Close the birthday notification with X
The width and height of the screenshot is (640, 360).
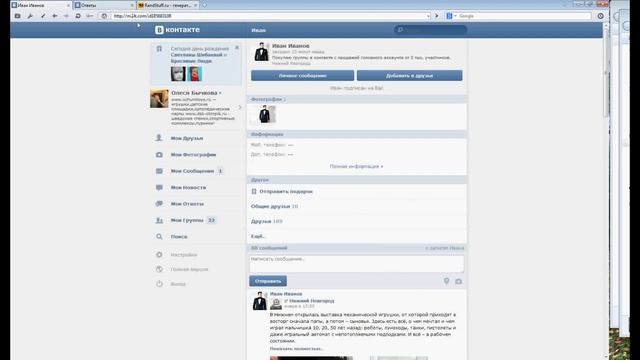237,48
